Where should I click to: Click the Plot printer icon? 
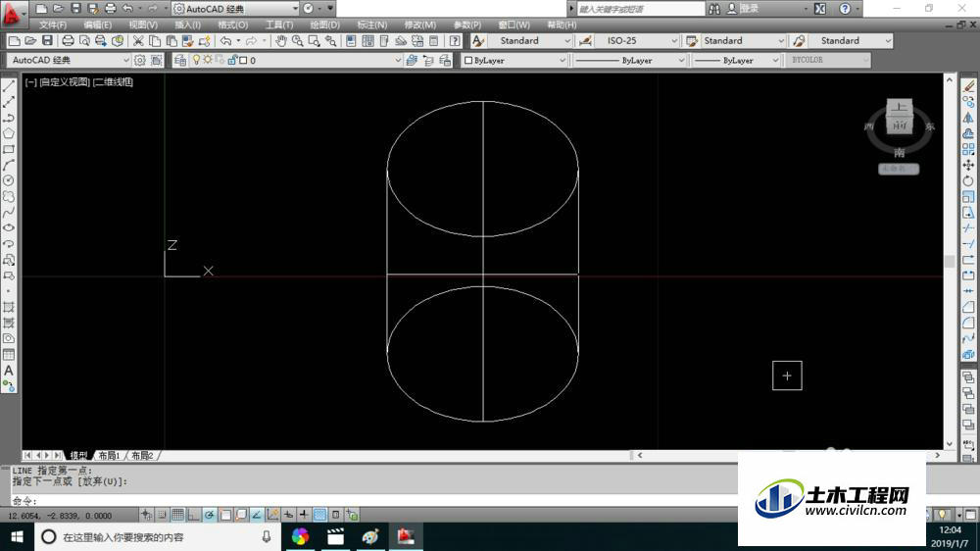click(68, 40)
